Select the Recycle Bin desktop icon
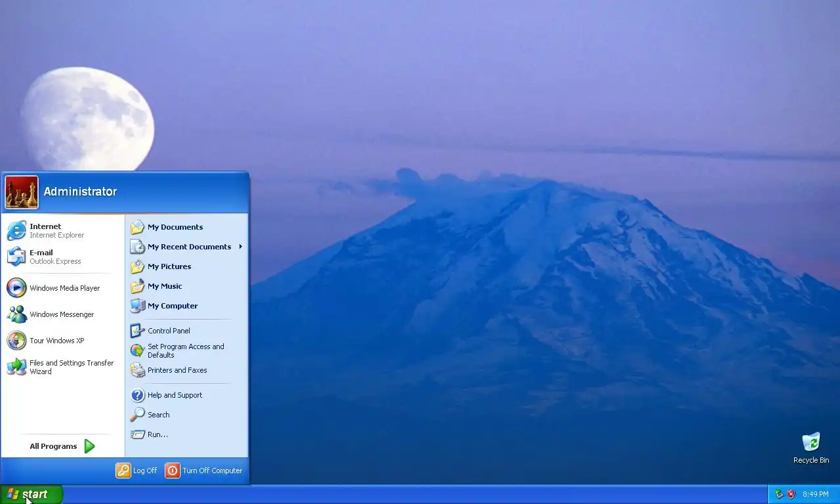Viewport: 840px width, 504px height. 811,442
